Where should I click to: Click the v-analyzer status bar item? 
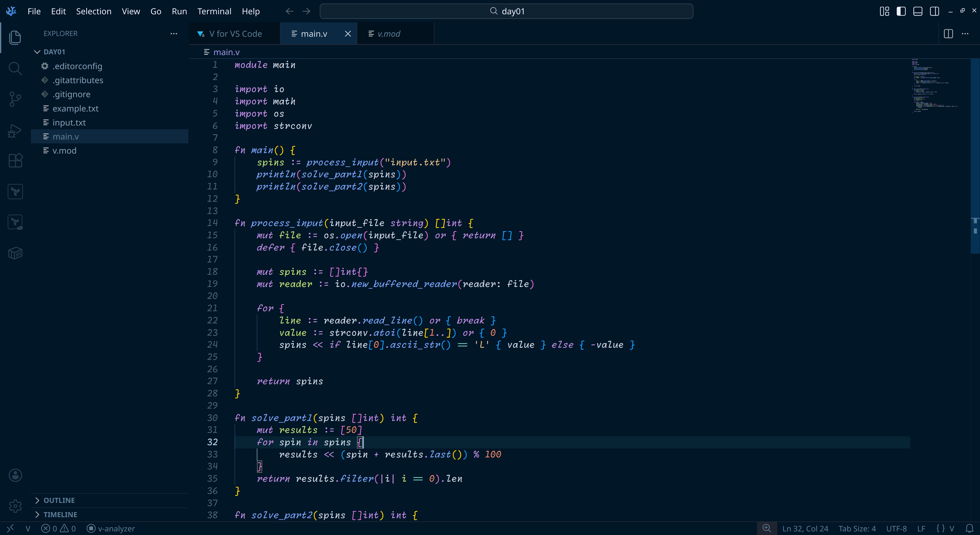click(x=111, y=529)
